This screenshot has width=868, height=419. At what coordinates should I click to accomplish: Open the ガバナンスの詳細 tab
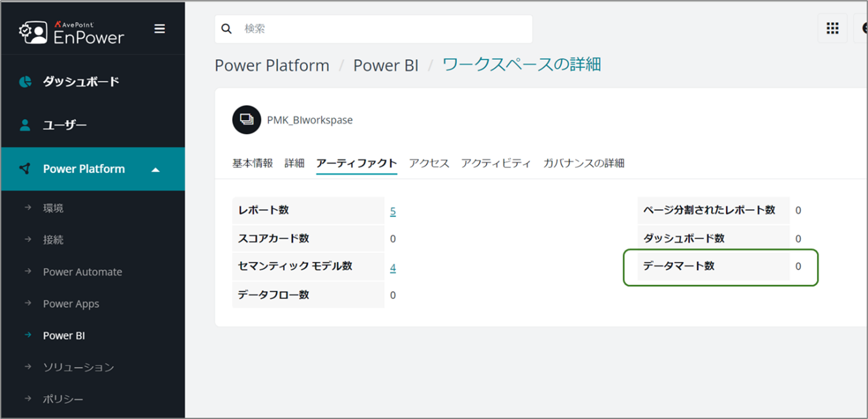pyautogui.click(x=584, y=163)
